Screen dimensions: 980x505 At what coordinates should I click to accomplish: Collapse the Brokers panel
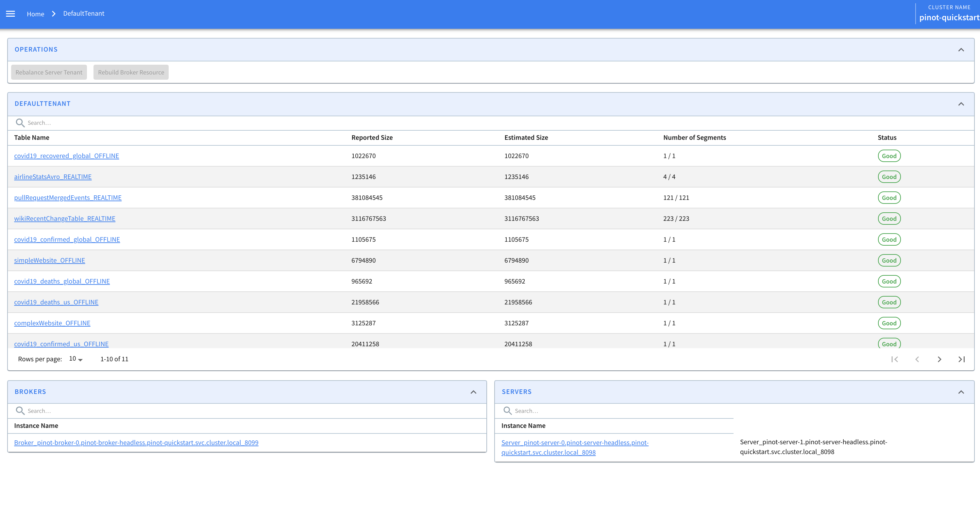point(473,392)
